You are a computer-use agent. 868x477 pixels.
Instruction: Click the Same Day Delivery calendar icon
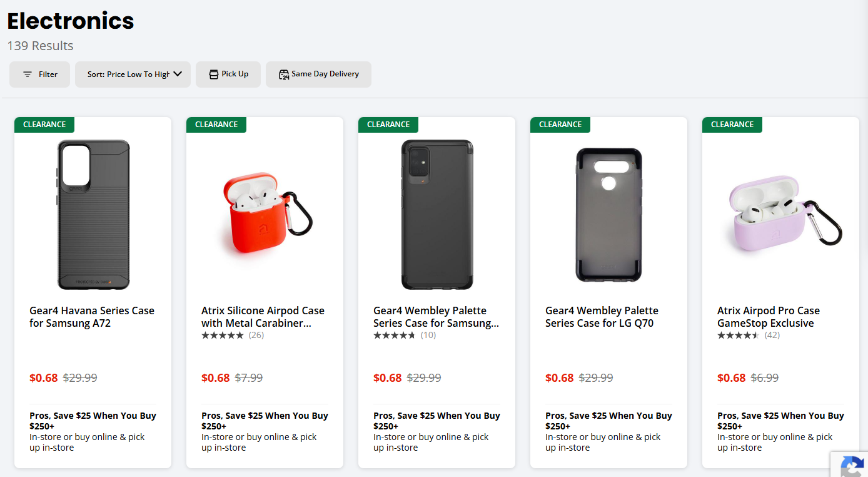tap(284, 74)
